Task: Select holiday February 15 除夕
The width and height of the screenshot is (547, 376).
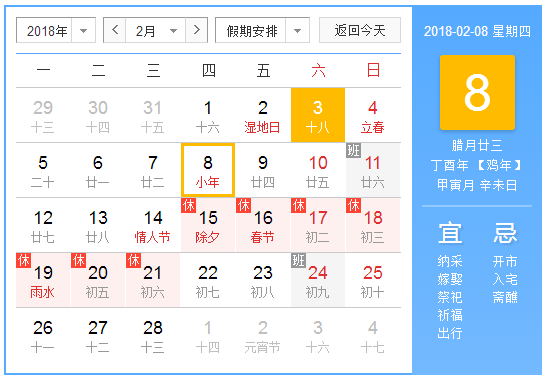Action: coord(208,225)
